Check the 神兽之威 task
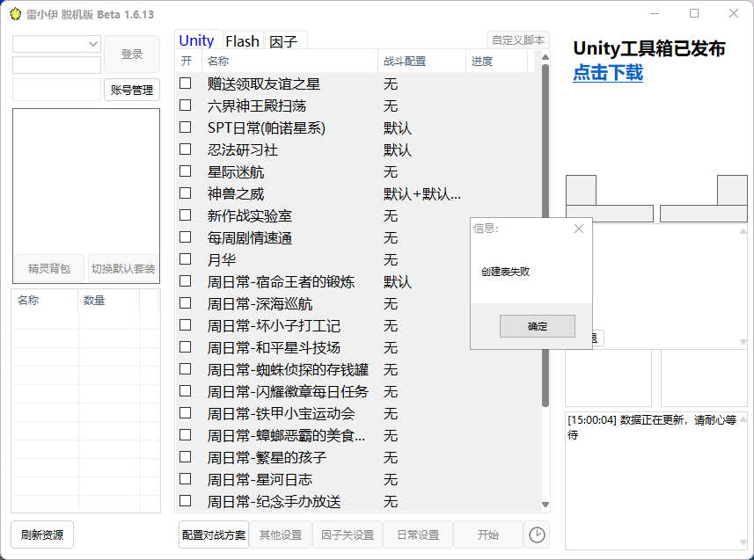The width and height of the screenshot is (754, 560). click(183, 193)
